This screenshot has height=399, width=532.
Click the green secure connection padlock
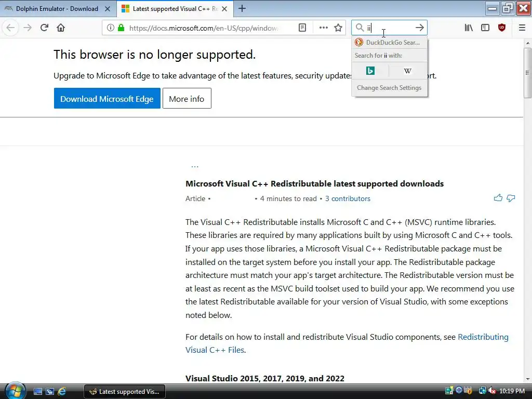point(121,28)
